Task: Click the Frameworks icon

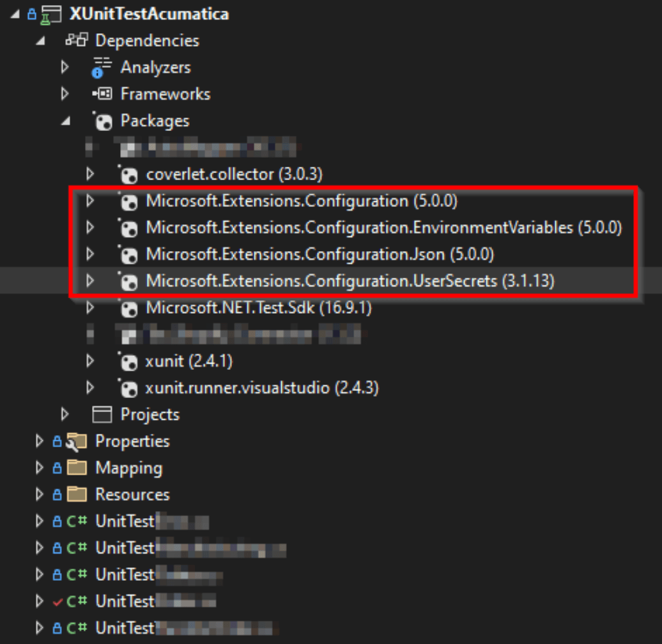Action: click(102, 94)
